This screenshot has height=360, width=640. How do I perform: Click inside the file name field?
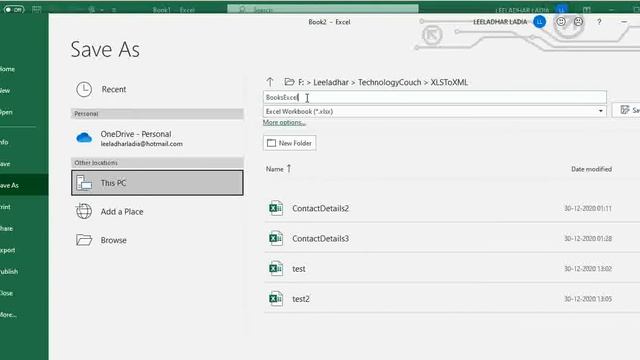(435, 97)
